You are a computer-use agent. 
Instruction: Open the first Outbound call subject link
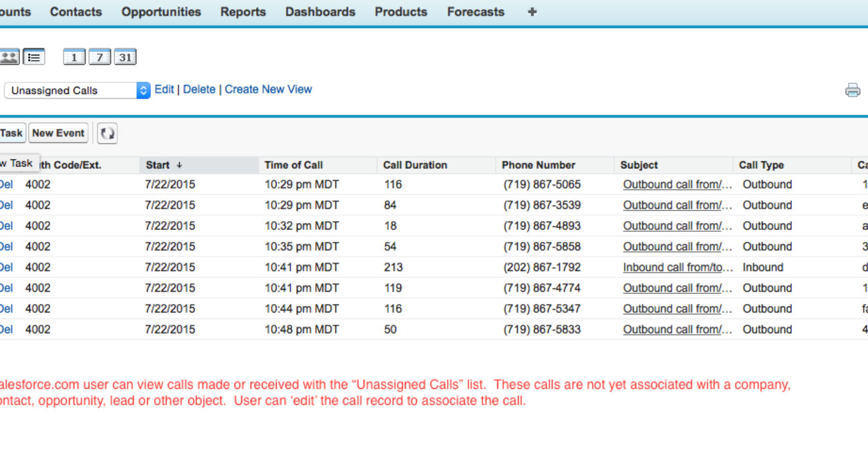coord(678,184)
